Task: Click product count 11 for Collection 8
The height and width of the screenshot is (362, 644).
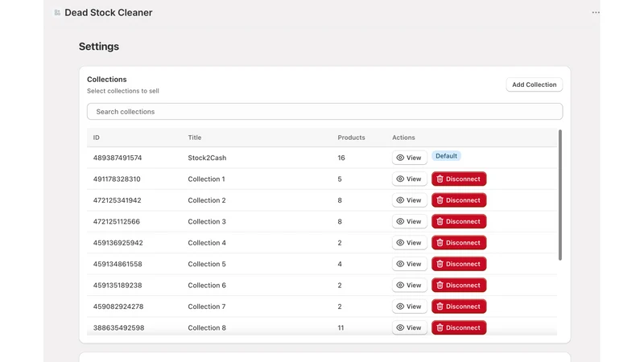Action: [341, 327]
